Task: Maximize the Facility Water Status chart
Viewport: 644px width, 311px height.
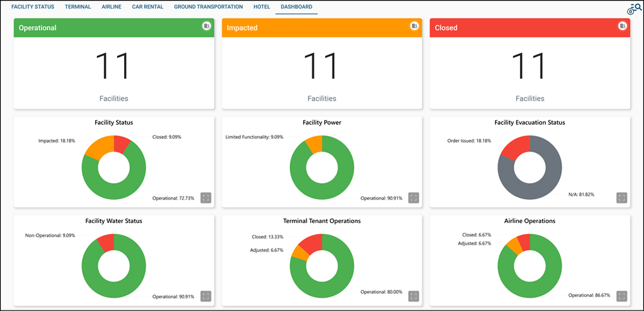Action: [x=206, y=296]
